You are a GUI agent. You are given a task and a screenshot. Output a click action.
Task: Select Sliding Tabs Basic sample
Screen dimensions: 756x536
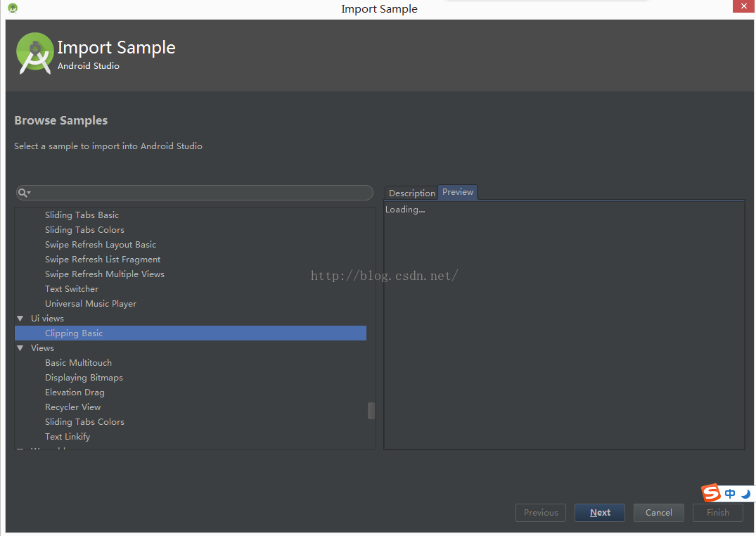point(82,215)
